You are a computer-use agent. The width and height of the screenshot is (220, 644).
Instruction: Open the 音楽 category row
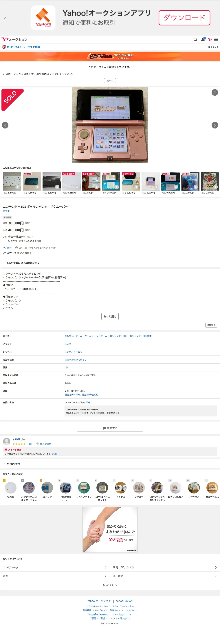[x=55, y=576]
